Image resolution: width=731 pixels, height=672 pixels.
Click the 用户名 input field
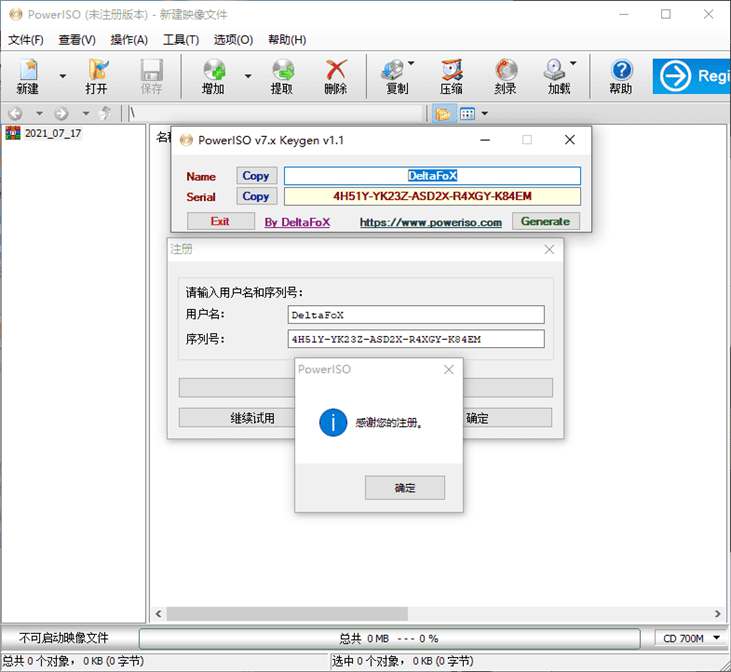pos(416,315)
